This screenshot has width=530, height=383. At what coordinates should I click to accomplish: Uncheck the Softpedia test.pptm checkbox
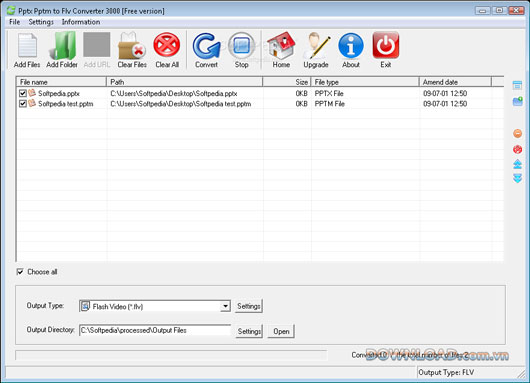point(23,103)
